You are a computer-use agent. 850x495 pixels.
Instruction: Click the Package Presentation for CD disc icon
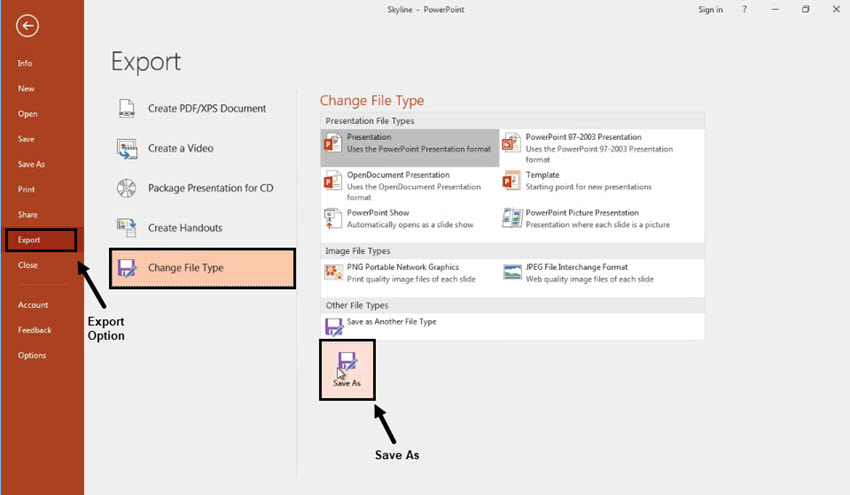coord(127,188)
